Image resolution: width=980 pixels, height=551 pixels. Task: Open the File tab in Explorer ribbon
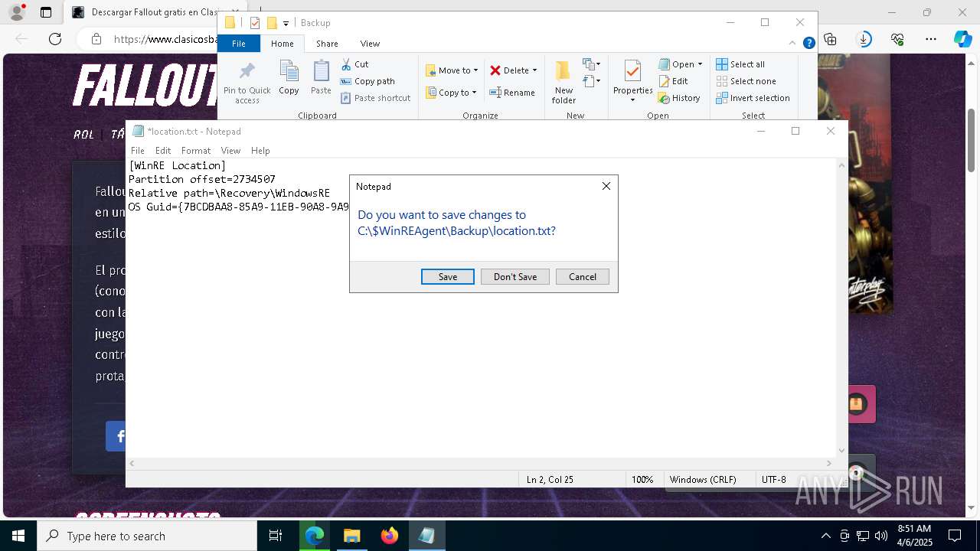[x=239, y=44]
